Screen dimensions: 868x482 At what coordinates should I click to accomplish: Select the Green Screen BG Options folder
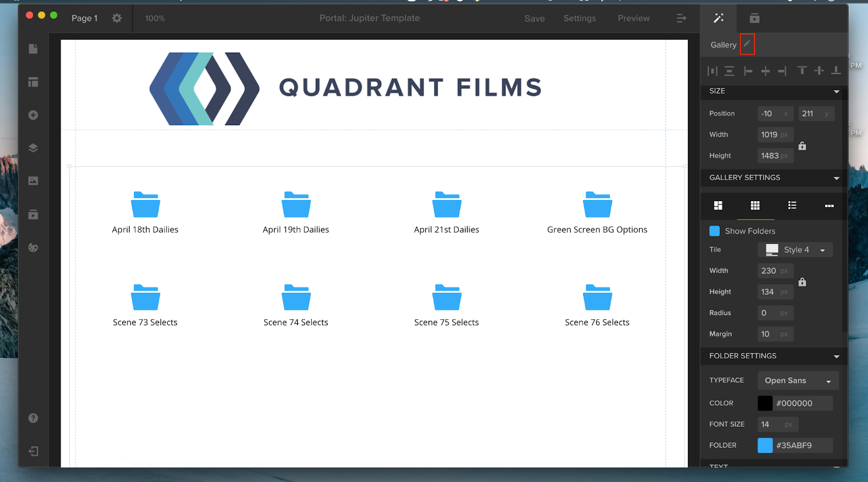597,213
